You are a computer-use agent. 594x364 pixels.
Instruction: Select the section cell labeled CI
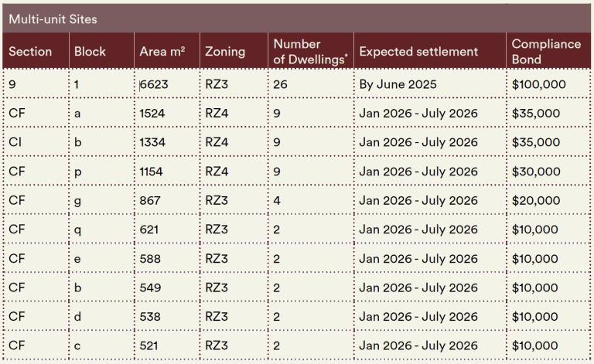click(15, 142)
